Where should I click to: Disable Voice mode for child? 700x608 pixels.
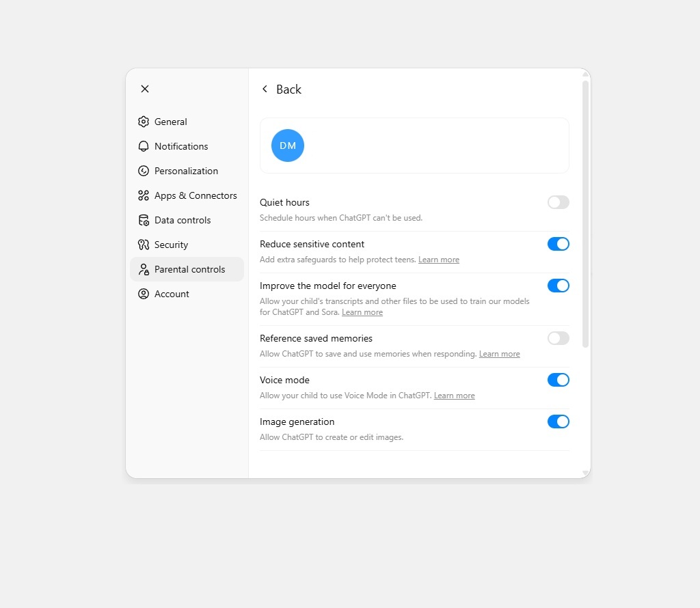pyautogui.click(x=558, y=380)
